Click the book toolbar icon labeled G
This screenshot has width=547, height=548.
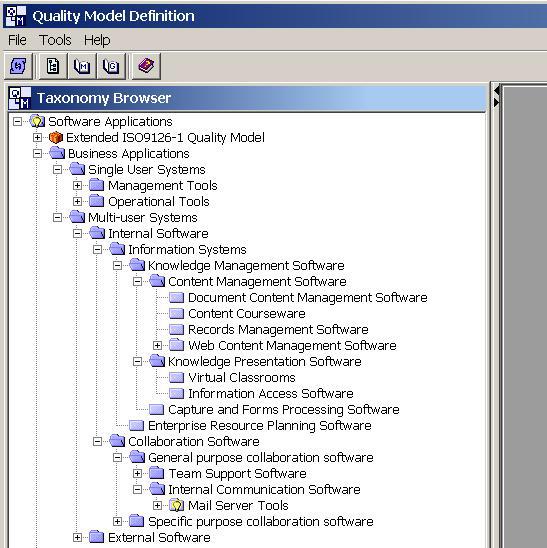click(111, 66)
